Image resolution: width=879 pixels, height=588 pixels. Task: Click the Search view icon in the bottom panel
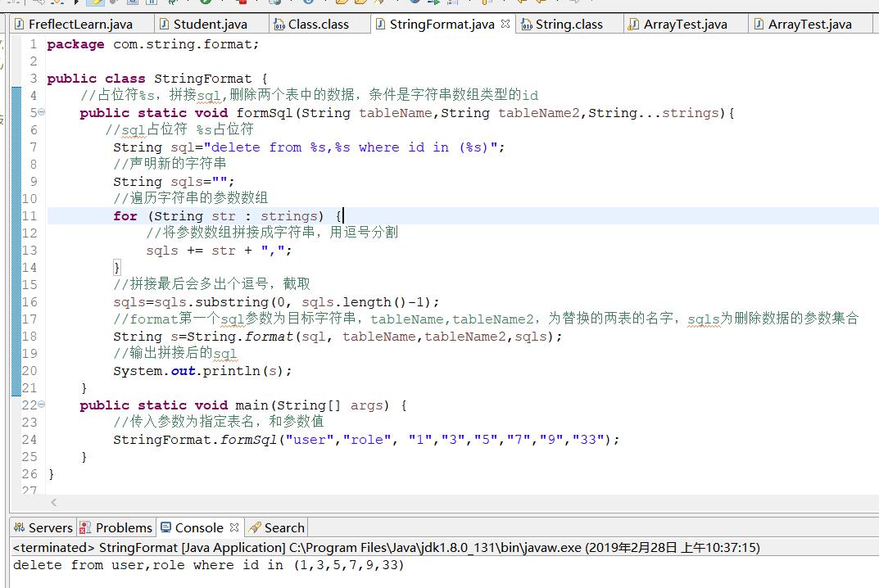pyautogui.click(x=252, y=527)
